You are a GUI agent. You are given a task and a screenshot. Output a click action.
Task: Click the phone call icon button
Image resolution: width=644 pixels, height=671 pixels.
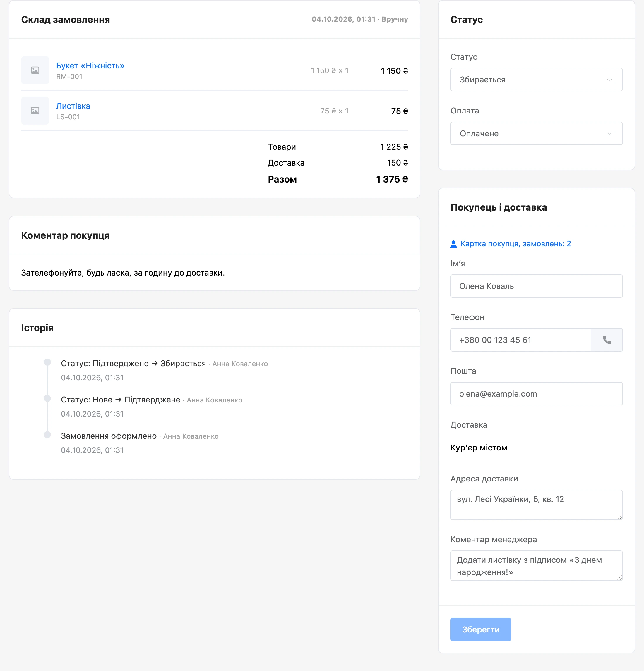click(607, 340)
